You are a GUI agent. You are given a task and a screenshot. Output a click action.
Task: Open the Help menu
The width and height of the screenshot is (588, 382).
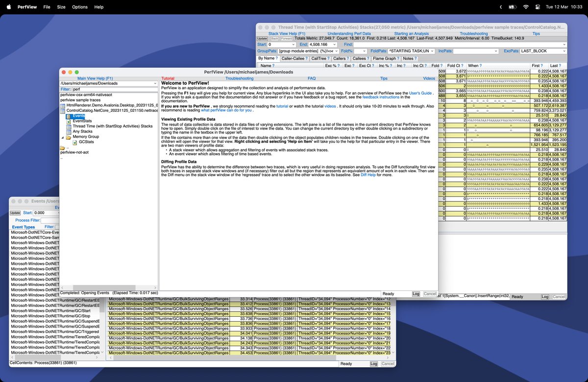[x=99, y=7]
